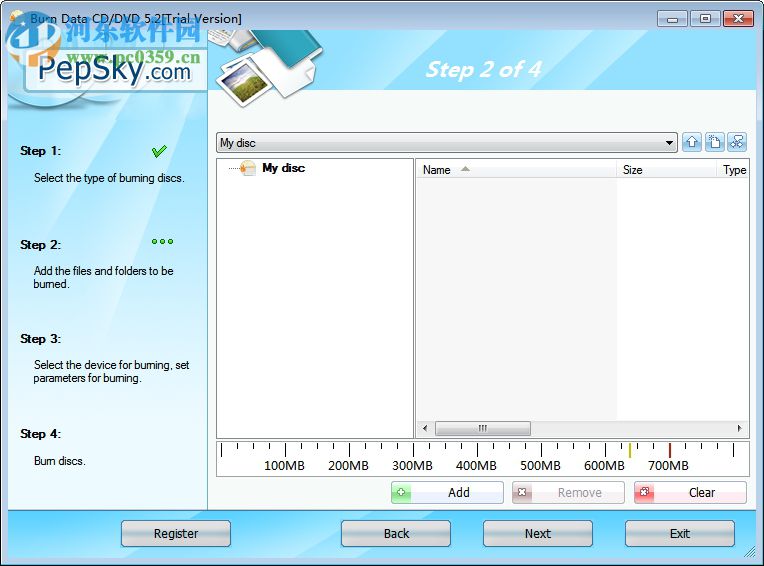Click the up one level folder icon
Screen dimensions: 764x566
pyautogui.click(x=692, y=142)
